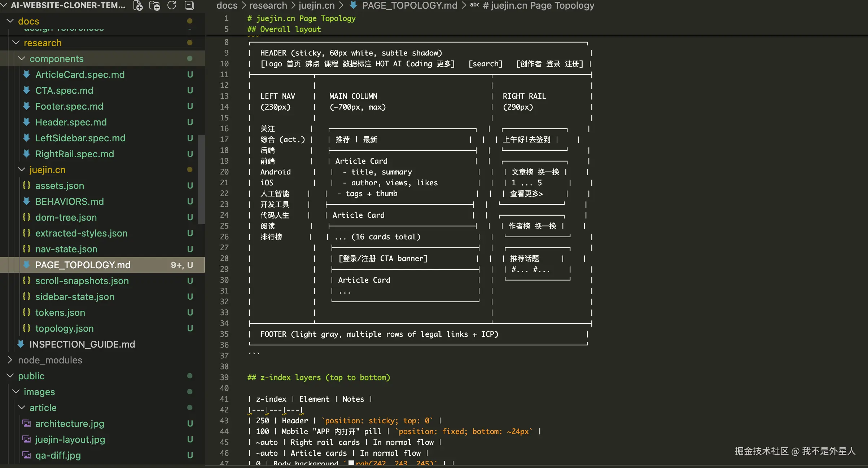Viewport: 868px width, 468px height.
Task: Open Footer.spec.md file
Action: point(69,106)
